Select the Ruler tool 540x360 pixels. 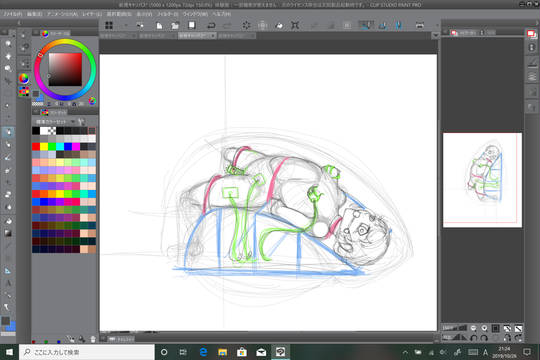click(x=8, y=271)
